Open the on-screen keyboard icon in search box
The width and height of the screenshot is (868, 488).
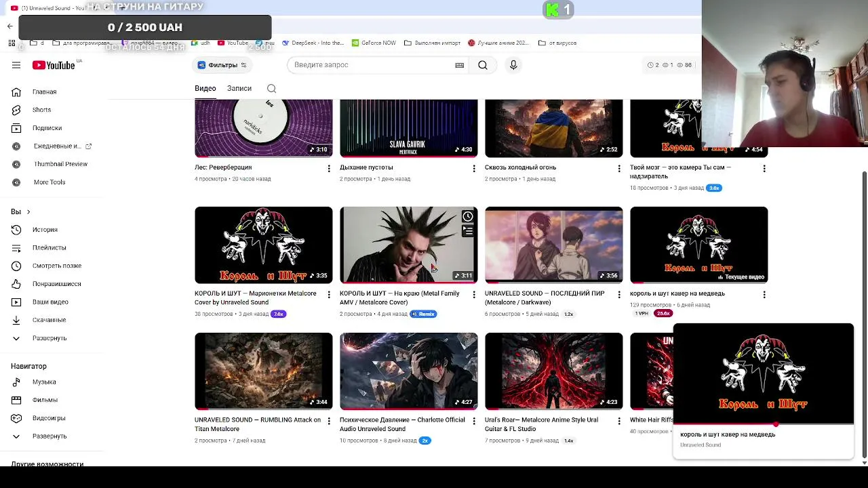coord(459,65)
